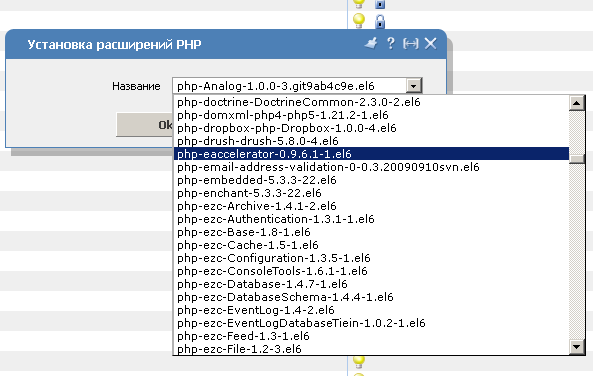
Task: Click the scrollbar up arrow in list
Action: 577,103
